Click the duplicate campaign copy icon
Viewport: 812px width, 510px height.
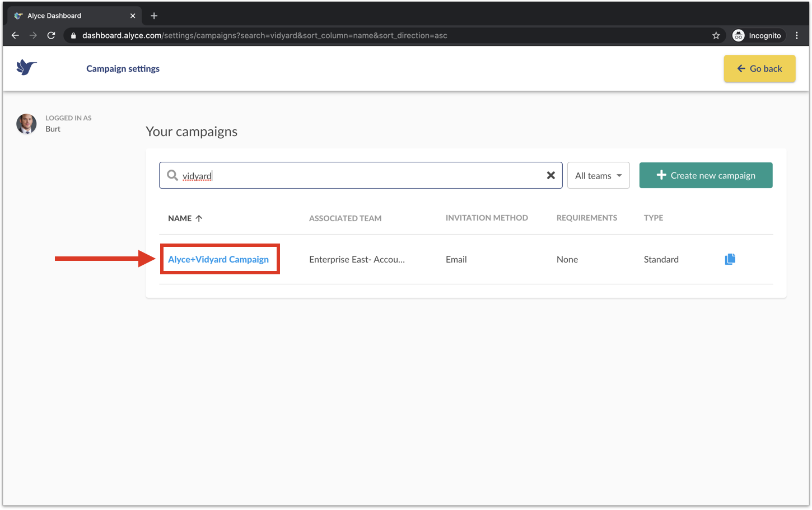tap(730, 259)
